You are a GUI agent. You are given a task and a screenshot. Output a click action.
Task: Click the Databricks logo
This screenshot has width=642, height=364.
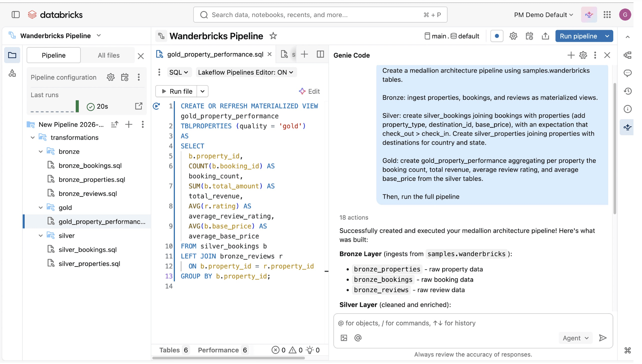pyautogui.click(x=55, y=15)
